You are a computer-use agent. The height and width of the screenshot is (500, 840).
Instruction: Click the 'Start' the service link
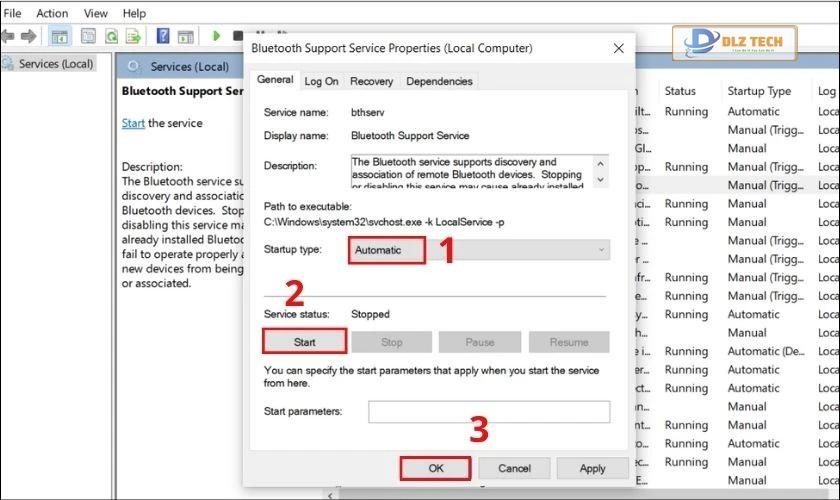coord(133,123)
